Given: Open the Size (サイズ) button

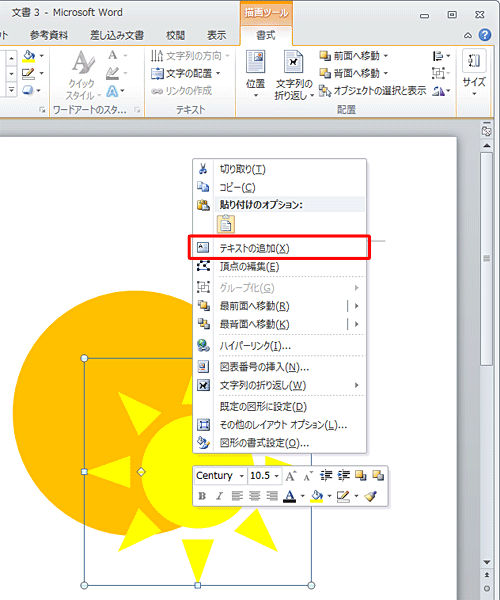Looking at the screenshot, I should [x=474, y=73].
